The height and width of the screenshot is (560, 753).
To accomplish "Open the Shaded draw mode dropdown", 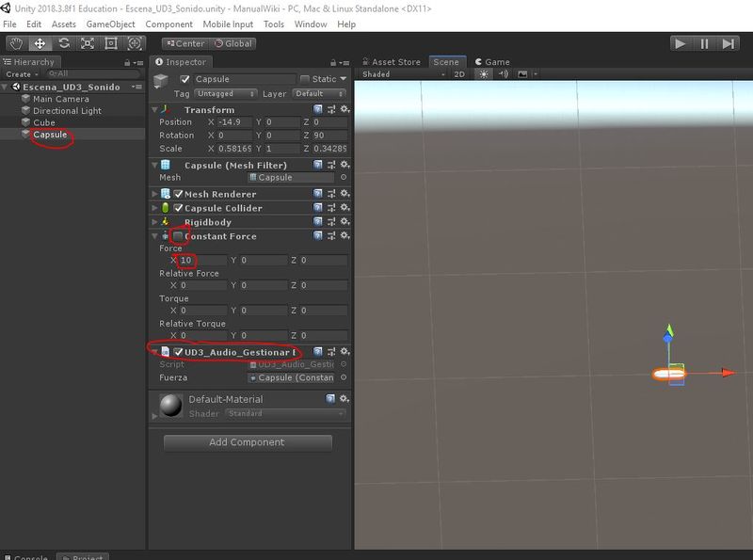I will (x=404, y=74).
